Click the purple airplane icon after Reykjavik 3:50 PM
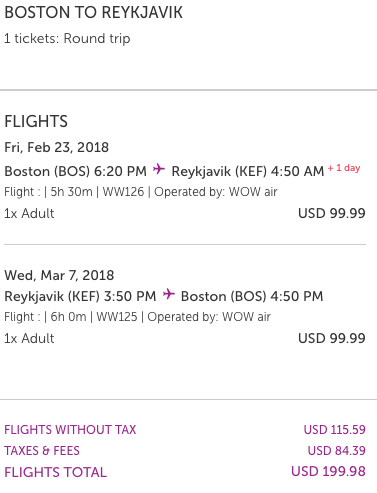This screenshot has width=377, height=493. 169,294
